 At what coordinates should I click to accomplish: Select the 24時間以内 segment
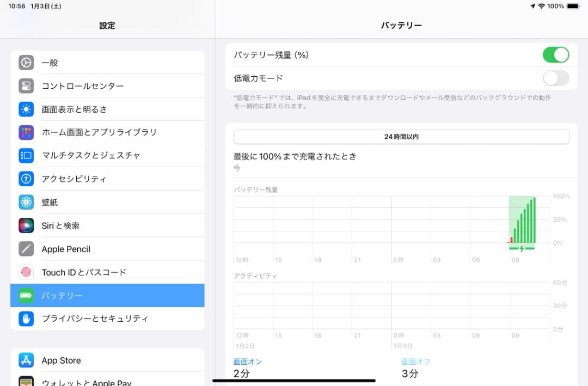click(401, 137)
